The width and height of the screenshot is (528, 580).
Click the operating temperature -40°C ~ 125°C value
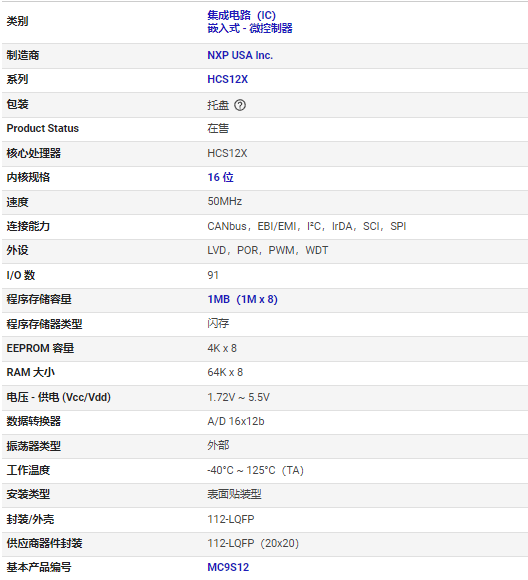pos(255,471)
